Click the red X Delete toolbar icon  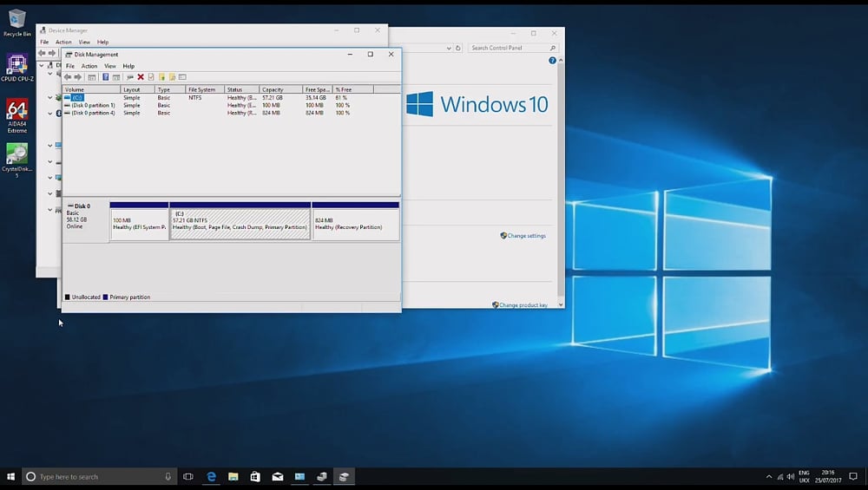141,77
